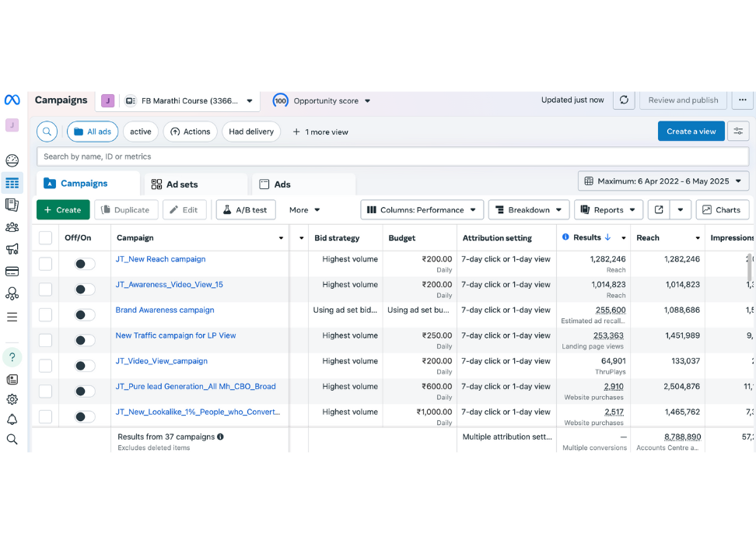
Task: Click the Billing card icon in sidebar
Action: point(12,272)
